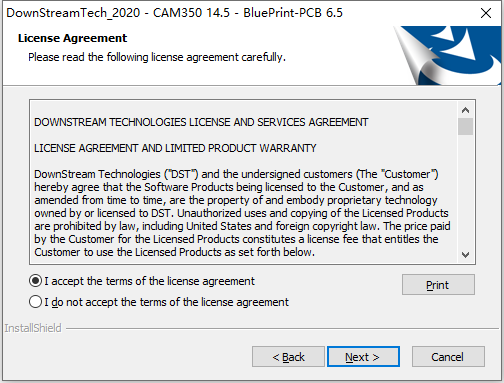Click the license scrollbar up arrow

point(465,110)
